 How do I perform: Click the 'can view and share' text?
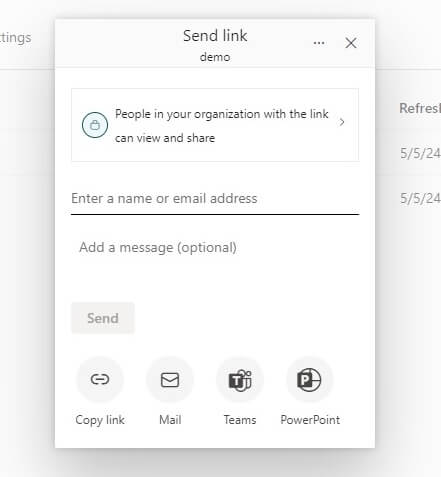pyautogui.click(x=165, y=138)
